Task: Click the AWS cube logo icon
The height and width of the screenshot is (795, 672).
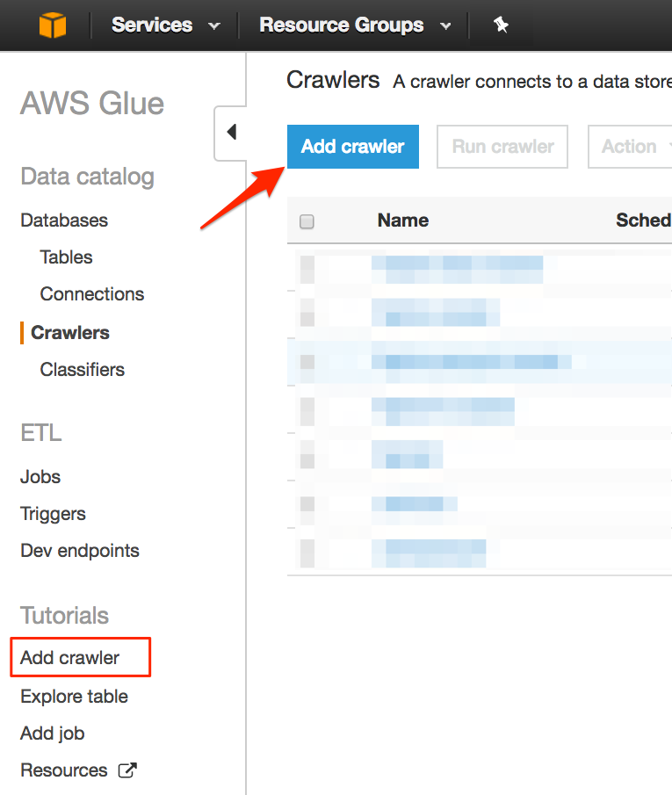Action: tap(54, 25)
